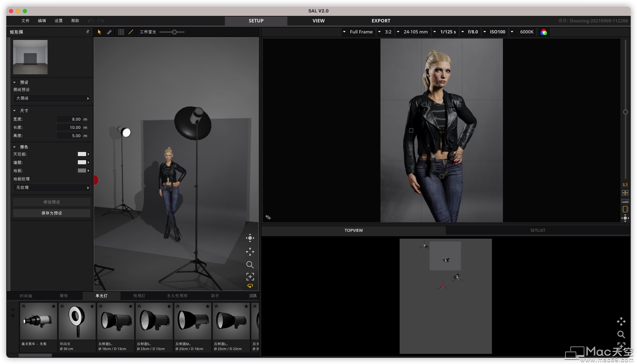Viewport: 637px width, 364px height.
Task: Click the histogram icon beside camera preview
Action: tap(625, 201)
